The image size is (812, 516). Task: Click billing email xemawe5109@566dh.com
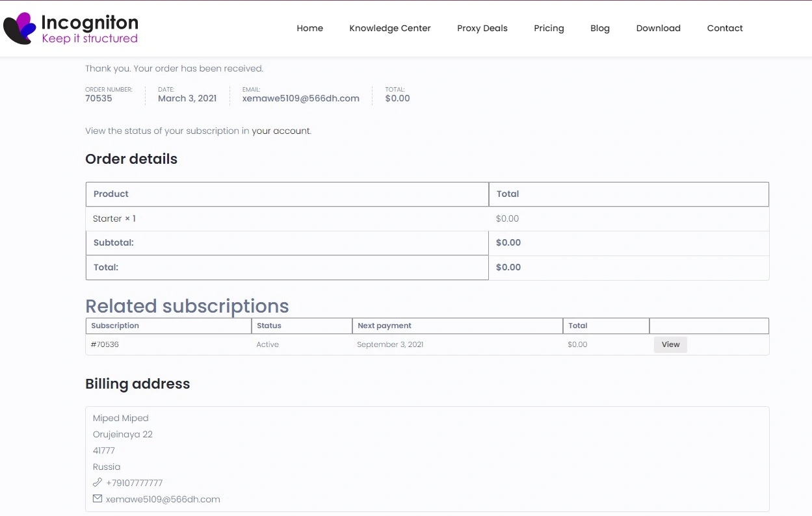[x=163, y=499]
